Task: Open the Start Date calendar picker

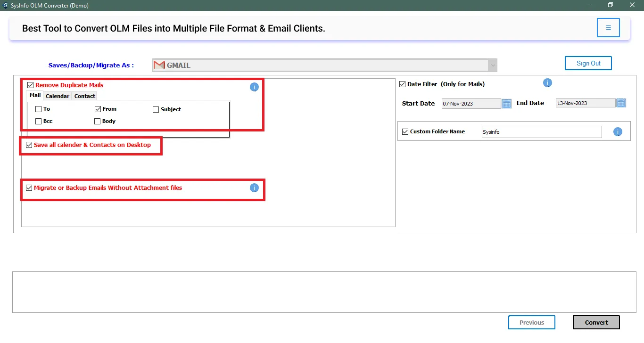Action: pyautogui.click(x=506, y=103)
